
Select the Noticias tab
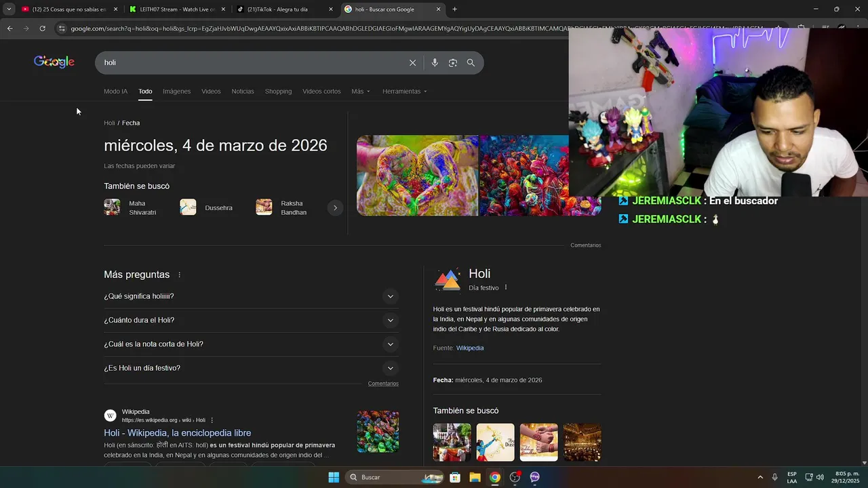click(243, 91)
